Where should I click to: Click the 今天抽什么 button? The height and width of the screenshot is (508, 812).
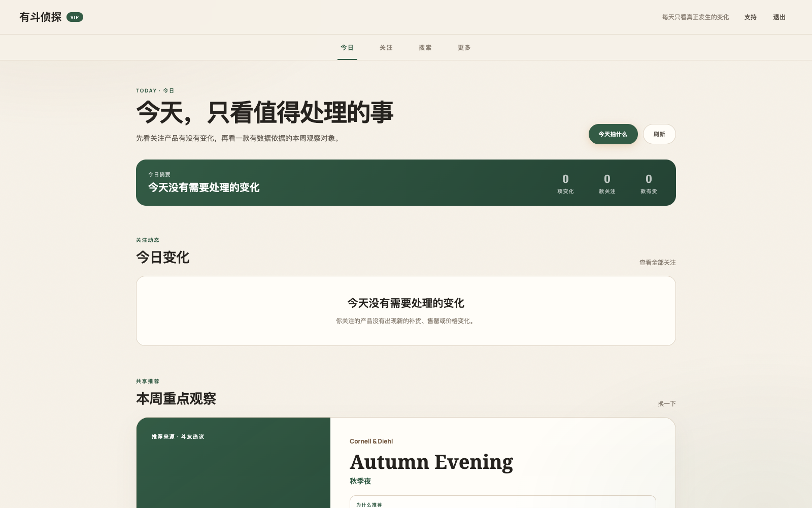613,134
